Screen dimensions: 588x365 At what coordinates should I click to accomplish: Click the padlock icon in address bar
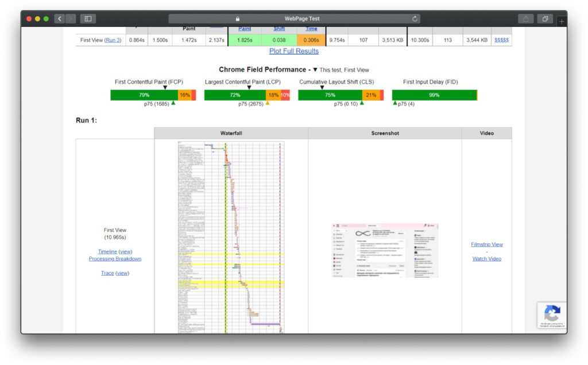(x=238, y=19)
